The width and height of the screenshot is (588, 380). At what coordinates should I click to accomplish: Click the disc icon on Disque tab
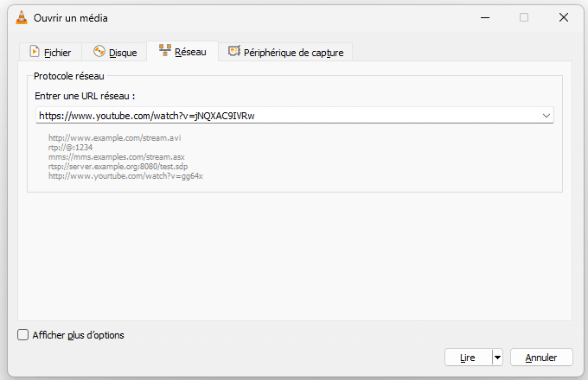tap(99, 53)
